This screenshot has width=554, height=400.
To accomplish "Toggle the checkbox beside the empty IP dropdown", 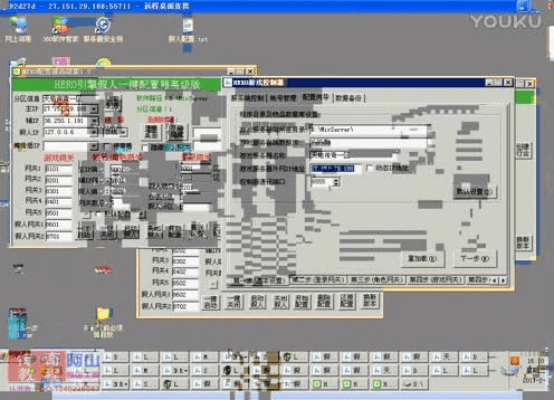I will pos(107,146).
